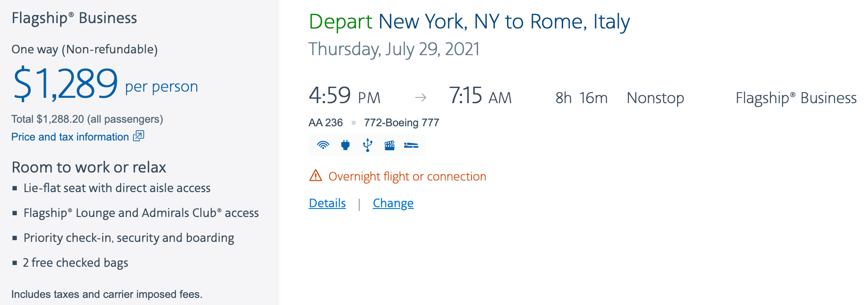Open the flight Details link
Viewport: 868px width, 305px height.
pos(327,203)
